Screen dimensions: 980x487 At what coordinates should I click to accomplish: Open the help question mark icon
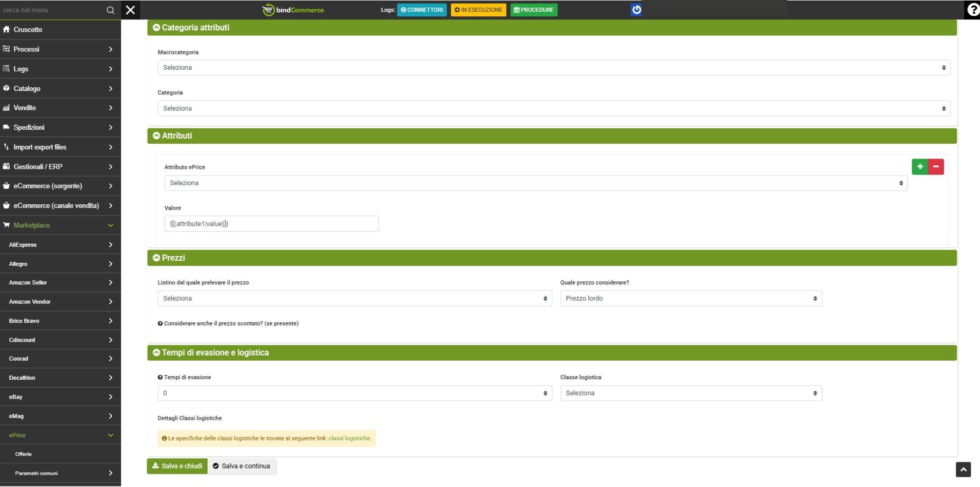tap(972, 10)
